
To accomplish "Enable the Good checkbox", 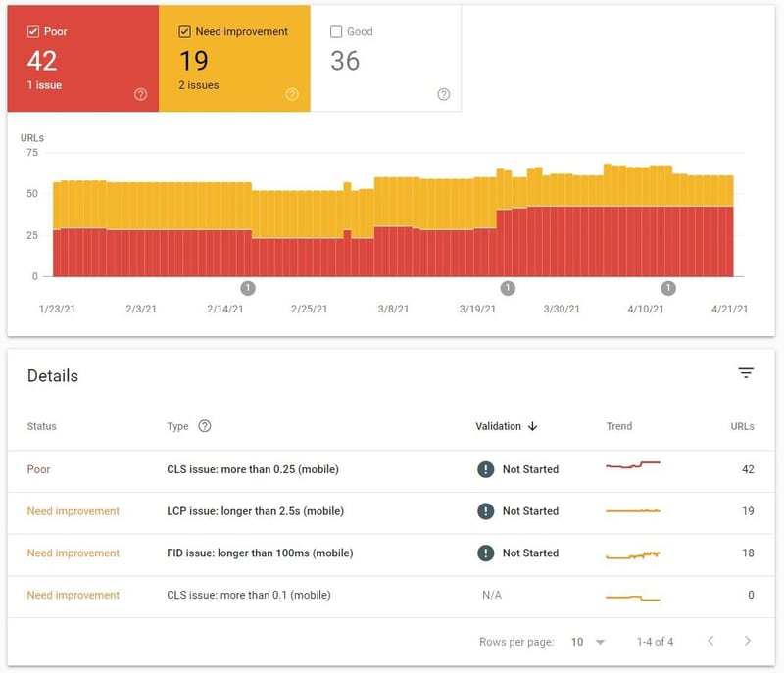I will point(336,32).
